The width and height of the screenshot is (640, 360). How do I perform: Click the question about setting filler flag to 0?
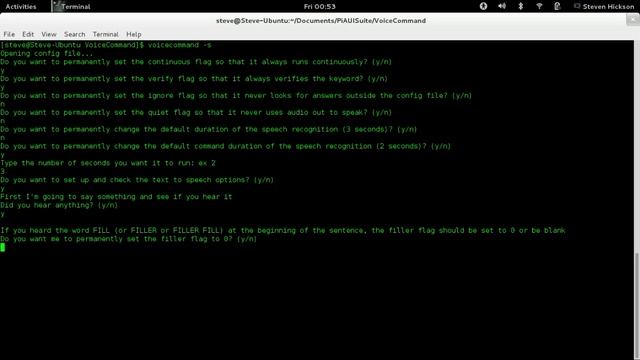(x=129, y=239)
